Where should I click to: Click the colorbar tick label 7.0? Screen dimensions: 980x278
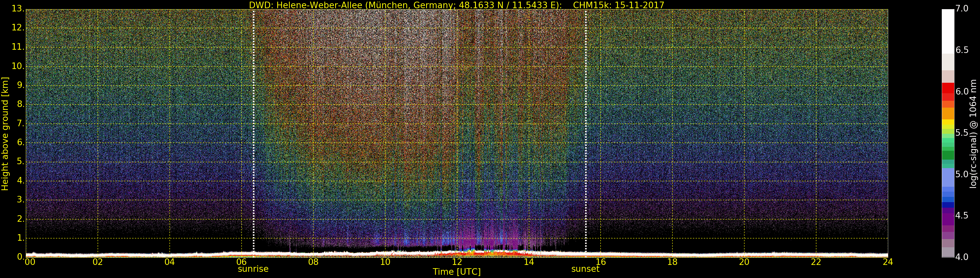click(962, 9)
